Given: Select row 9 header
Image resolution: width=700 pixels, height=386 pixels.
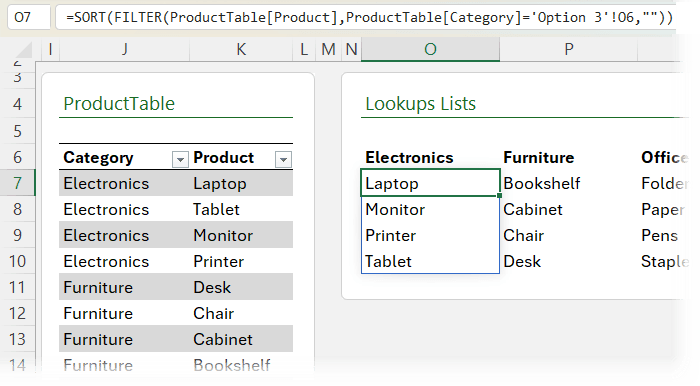Looking at the screenshot, I should click(x=17, y=235).
